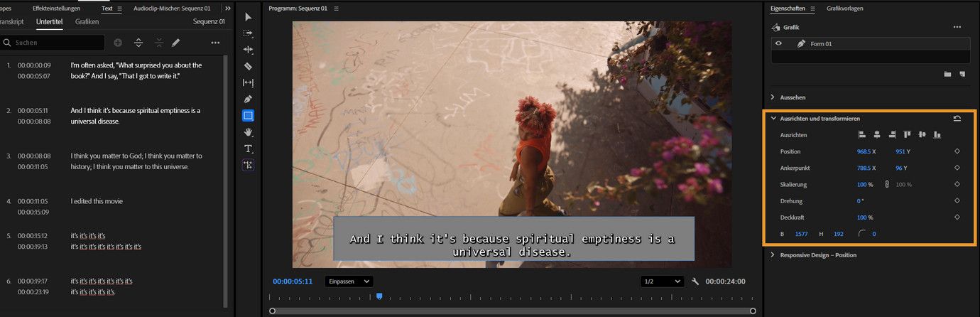Click the Position X value 968.5
The height and width of the screenshot is (317, 980).
pyautogui.click(x=864, y=151)
